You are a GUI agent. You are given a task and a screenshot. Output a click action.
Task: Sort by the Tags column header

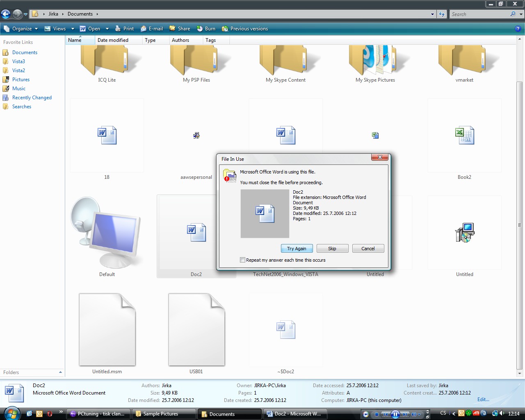click(x=216, y=40)
